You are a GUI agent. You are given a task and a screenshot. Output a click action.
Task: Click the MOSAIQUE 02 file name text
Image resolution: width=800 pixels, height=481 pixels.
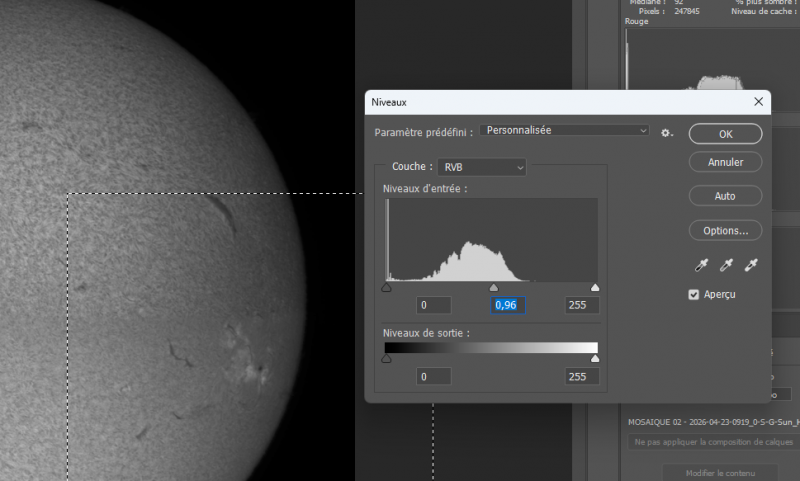click(714, 422)
